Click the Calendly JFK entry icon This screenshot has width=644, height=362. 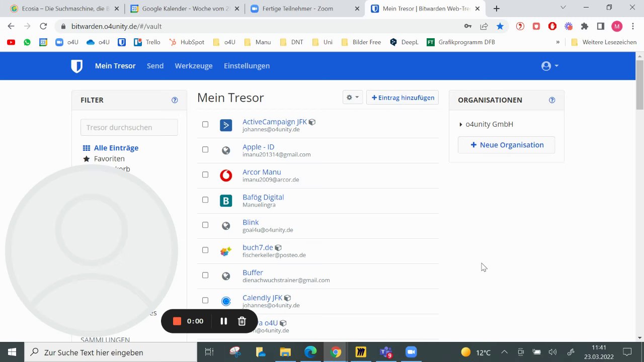(226, 301)
